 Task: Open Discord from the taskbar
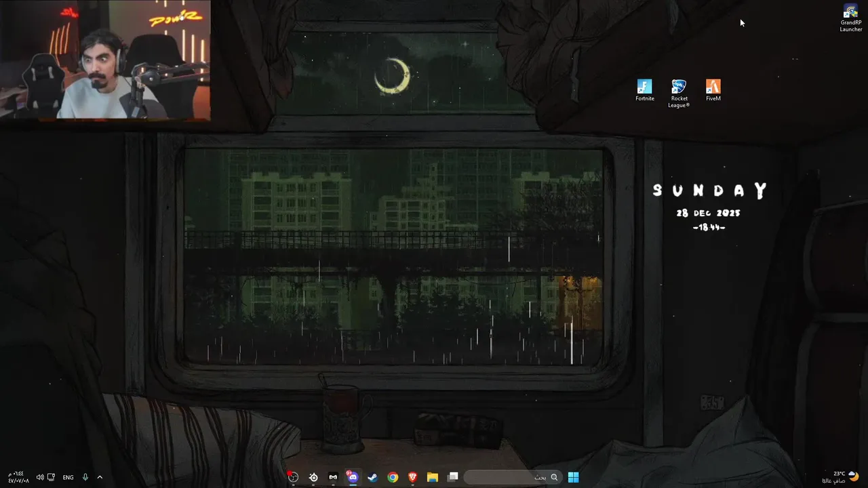[x=353, y=477]
